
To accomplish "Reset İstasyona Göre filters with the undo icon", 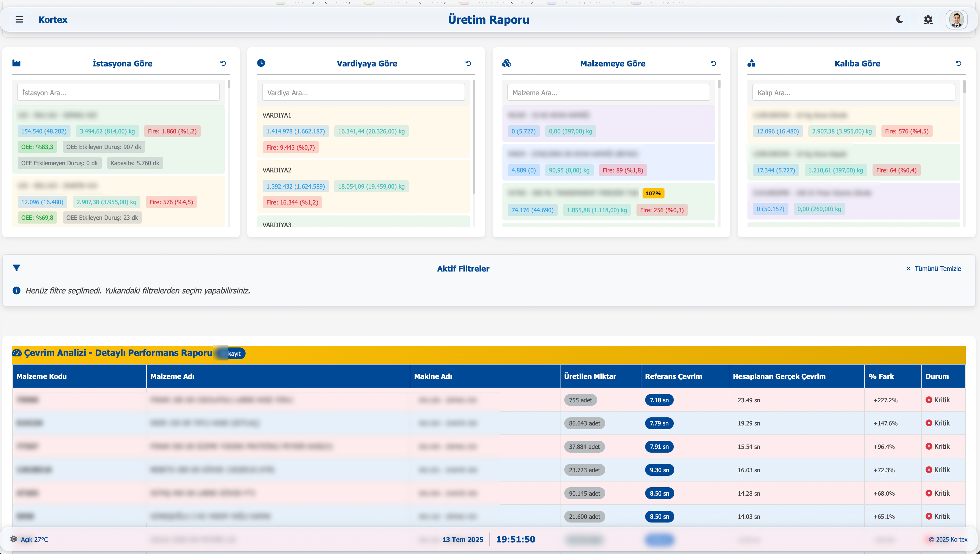I will pos(223,63).
